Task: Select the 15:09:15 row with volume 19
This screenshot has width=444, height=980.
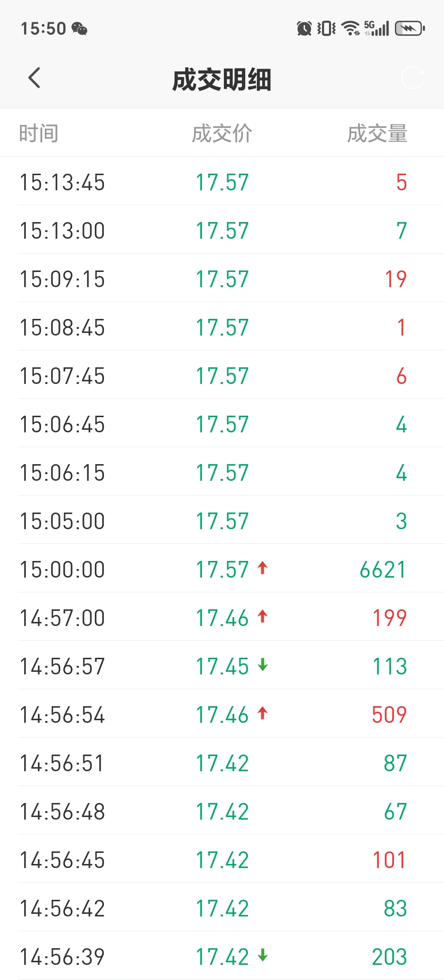Action: click(x=222, y=278)
